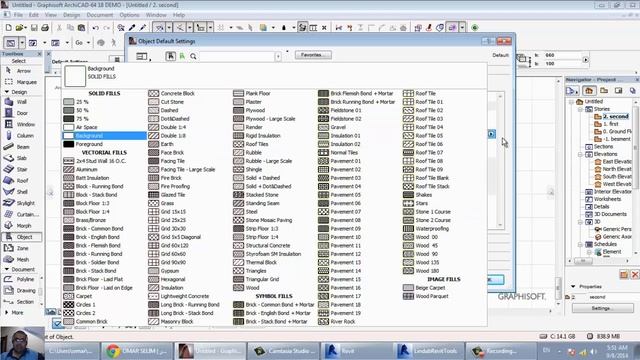The height and width of the screenshot is (360, 640).
Task: Select the Beige Carpet image fill
Action: 444,288
